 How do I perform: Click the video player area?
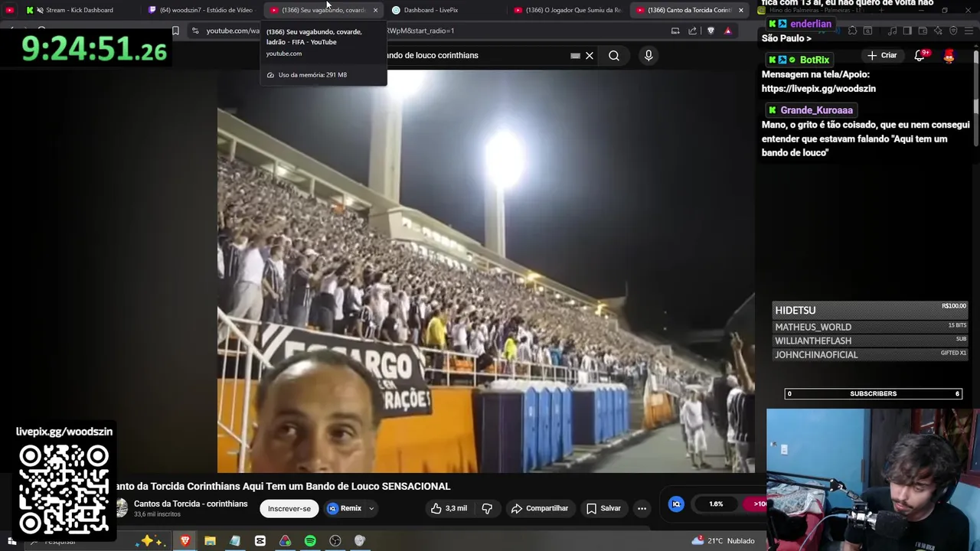click(485, 272)
